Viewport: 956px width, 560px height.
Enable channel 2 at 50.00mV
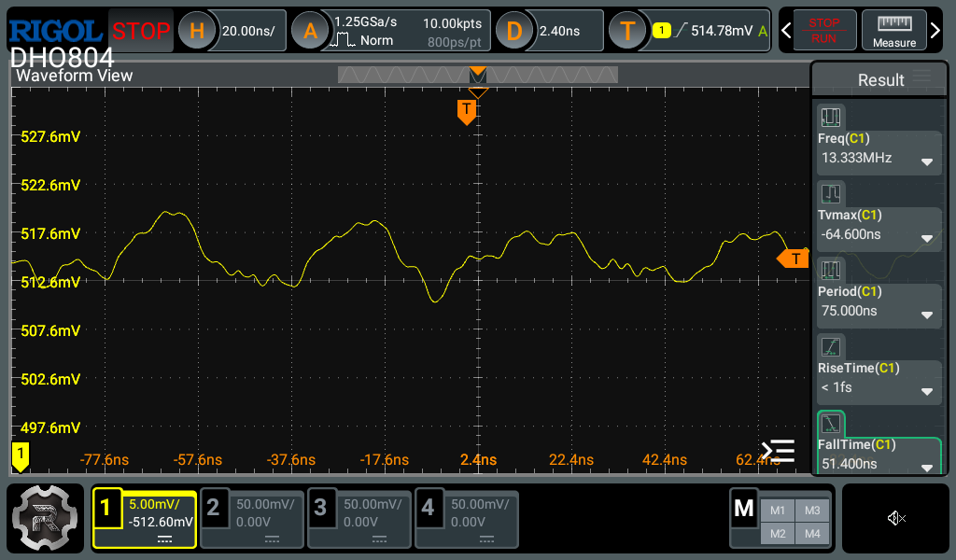pyautogui.click(x=251, y=519)
